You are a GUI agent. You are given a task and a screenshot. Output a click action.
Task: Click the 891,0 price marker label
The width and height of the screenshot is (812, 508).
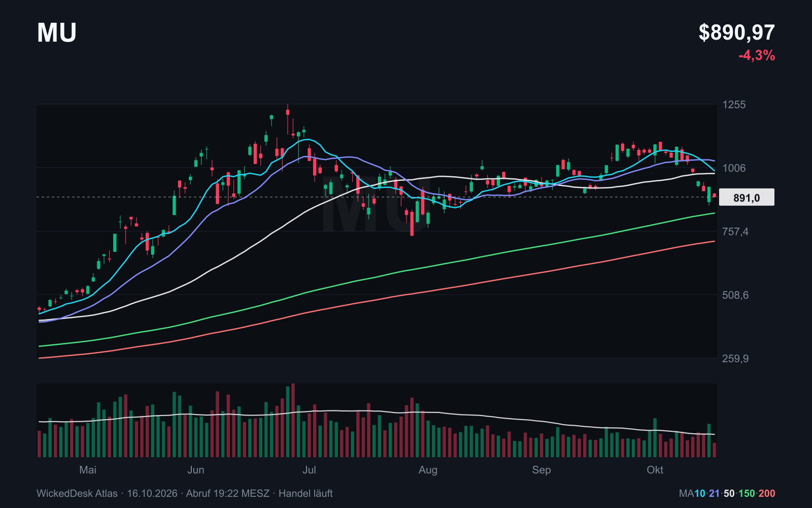click(x=747, y=198)
